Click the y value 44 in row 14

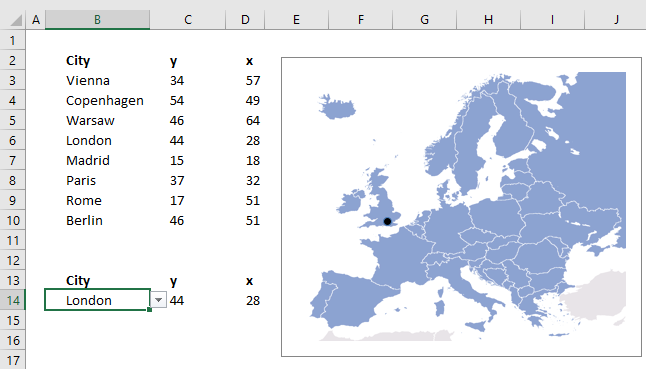[177, 300]
